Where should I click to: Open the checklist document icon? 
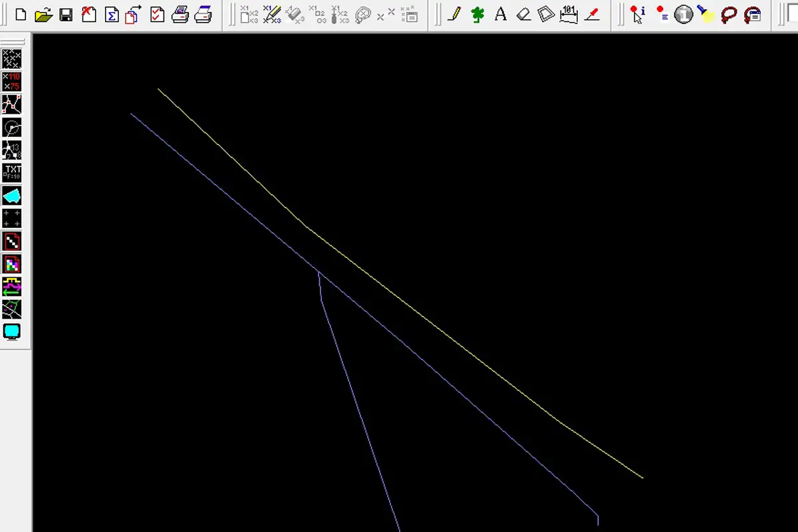157,14
